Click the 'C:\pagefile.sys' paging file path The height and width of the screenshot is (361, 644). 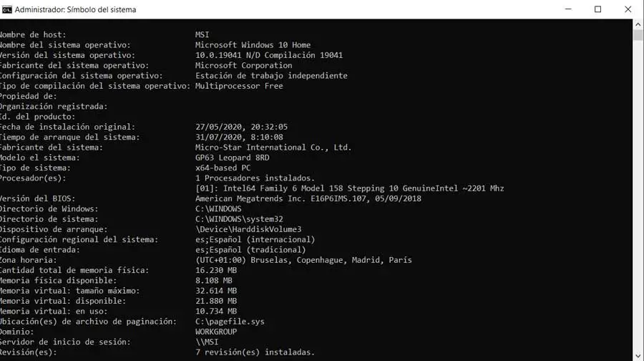click(x=230, y=322)
